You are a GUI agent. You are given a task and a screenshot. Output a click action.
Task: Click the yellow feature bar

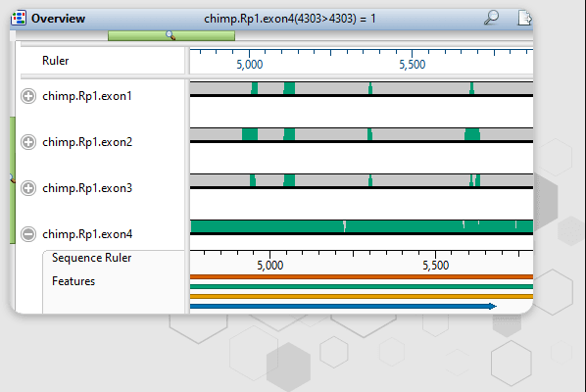(x=362, y=296)
